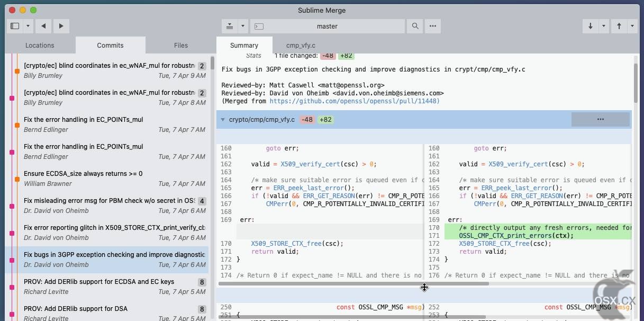Open the push options dropdown arrow
This screenshot has height=321, width=644.
click(632, 26)
